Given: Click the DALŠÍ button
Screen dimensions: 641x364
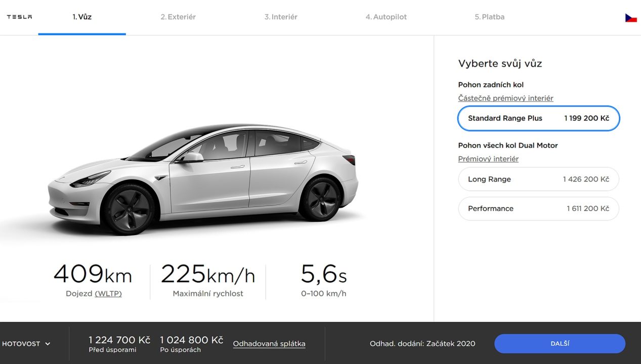Looking at the screenshot, I should point(560,344).
